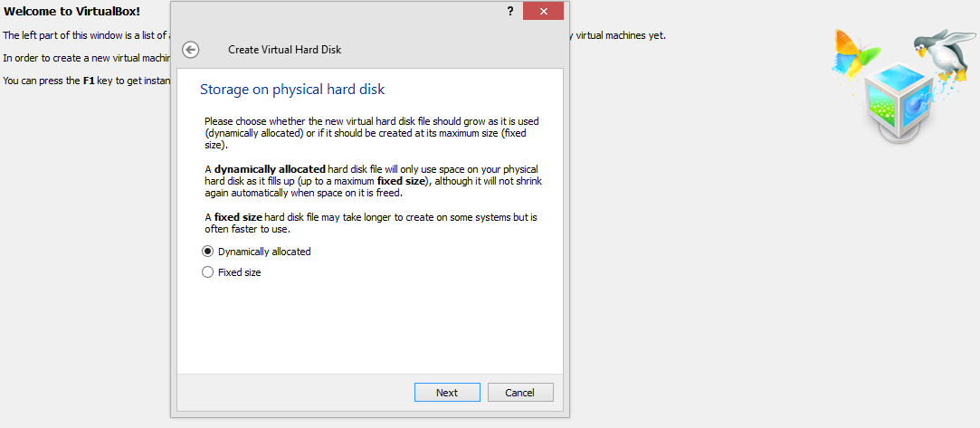Click the text starting "You can press the F1"
Screen dimensions: 980x428
pyautogui.click(x=87, y=81)
